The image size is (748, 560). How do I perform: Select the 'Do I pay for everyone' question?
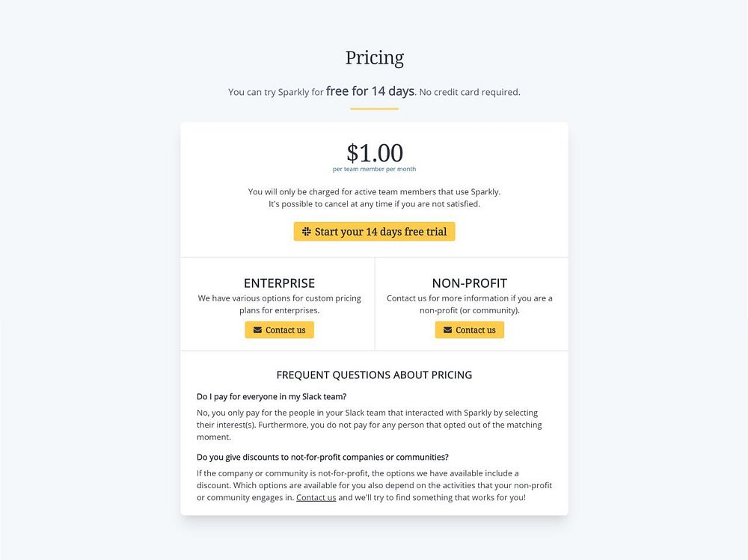coord(272,396)
